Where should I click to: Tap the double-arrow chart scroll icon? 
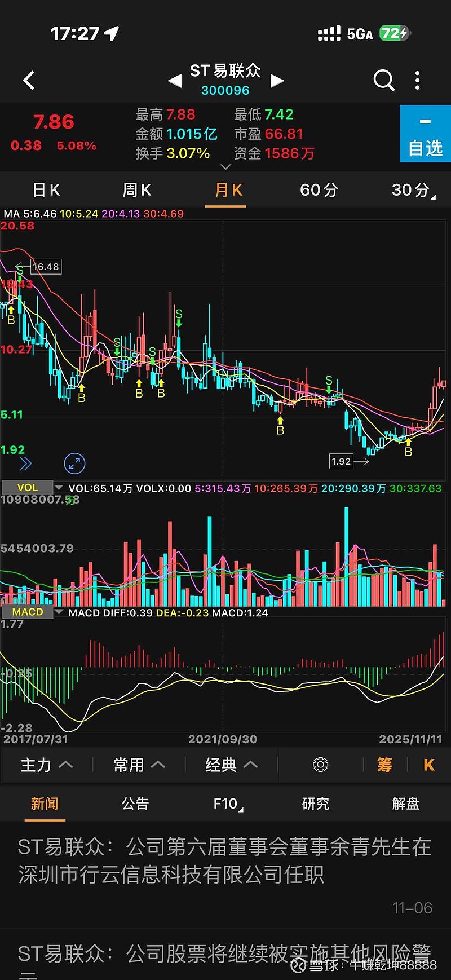(25, 463)
